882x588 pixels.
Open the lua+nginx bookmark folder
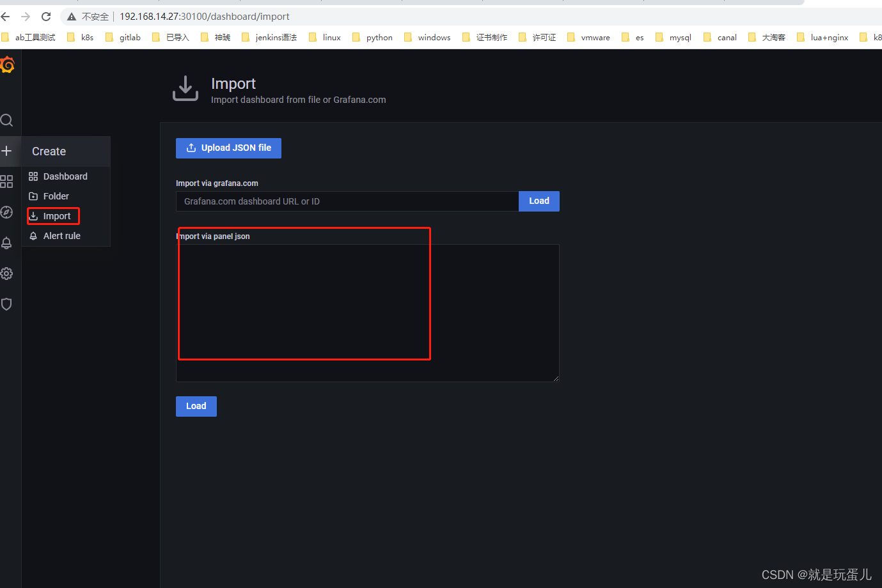tap(823, 38)
